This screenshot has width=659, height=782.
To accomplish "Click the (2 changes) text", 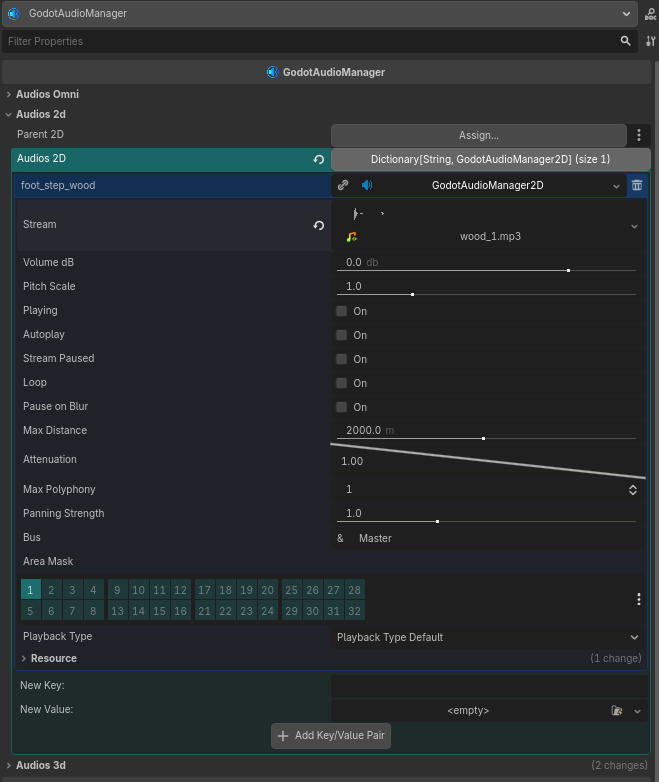I will click(619, 766).
